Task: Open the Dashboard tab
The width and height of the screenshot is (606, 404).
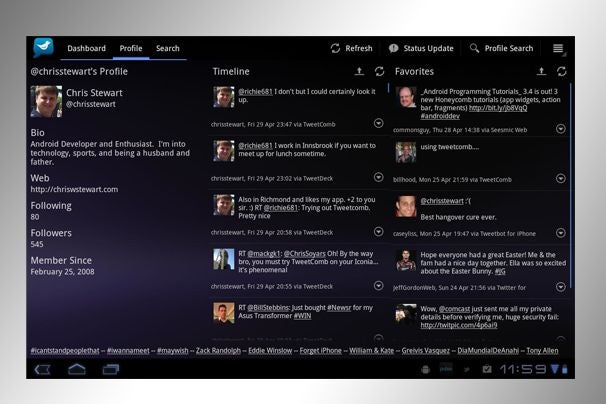Action: pos(86,48)
